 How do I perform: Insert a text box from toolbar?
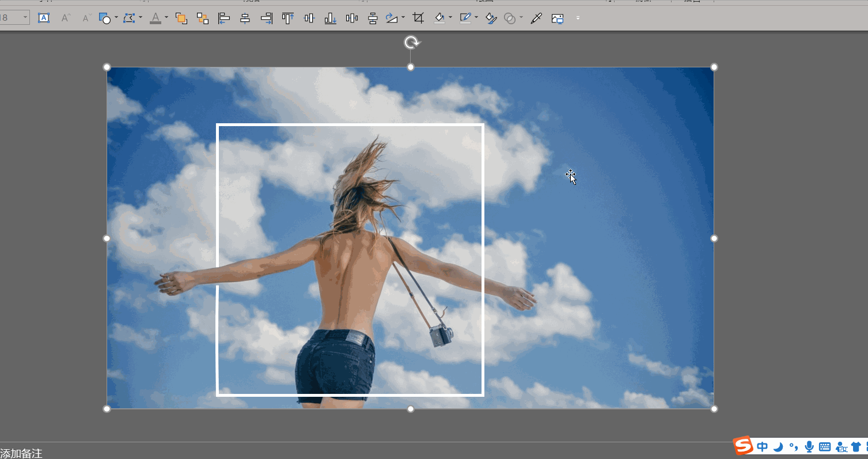[44, 18]
